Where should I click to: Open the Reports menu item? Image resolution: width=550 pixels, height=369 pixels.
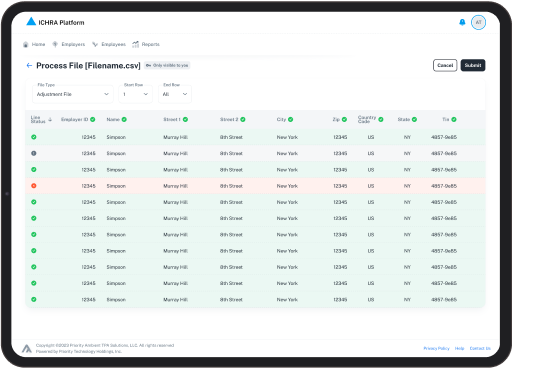146,44
